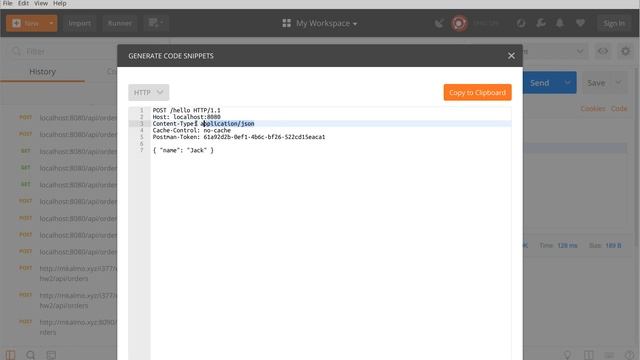Click the 'Host: localhost:8080' line

point(187,117)
